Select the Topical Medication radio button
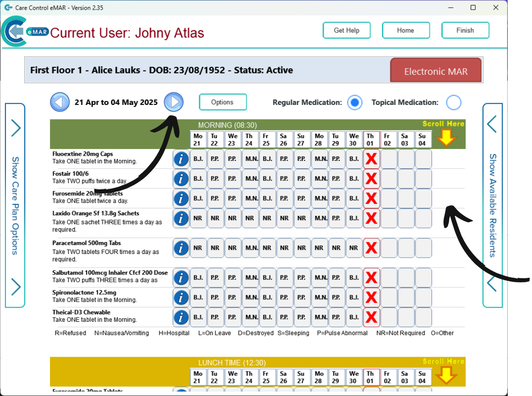Screen dimensions: 532x396 (454, 102)
